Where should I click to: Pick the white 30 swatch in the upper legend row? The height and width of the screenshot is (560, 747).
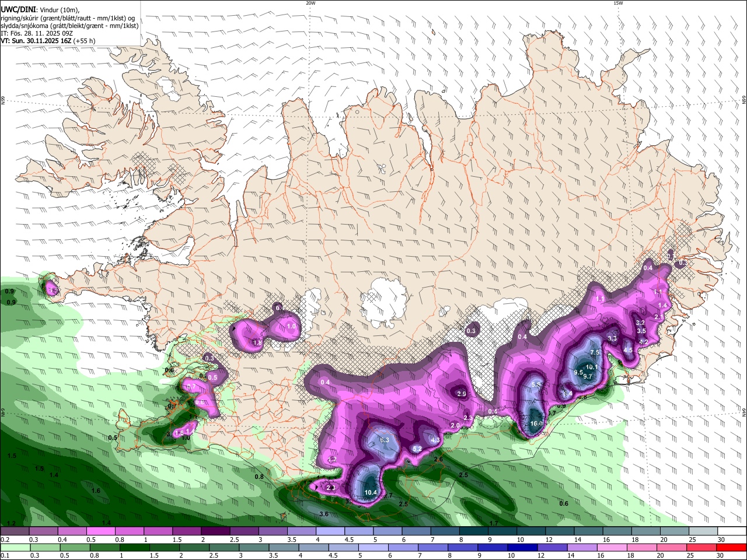pos(732,531)
